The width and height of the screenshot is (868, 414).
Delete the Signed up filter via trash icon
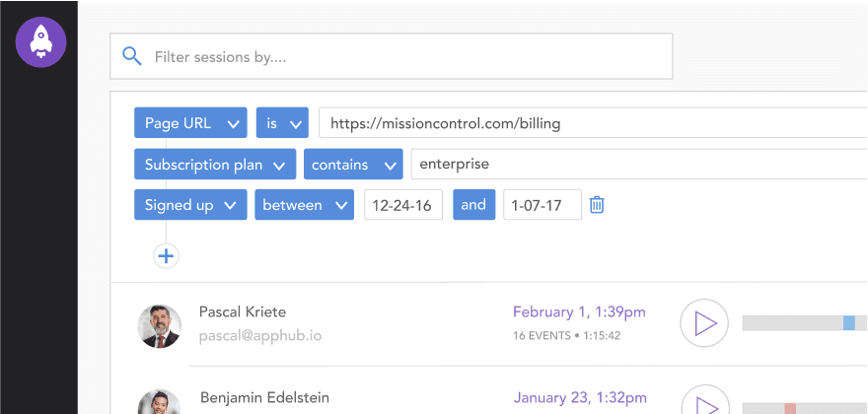(597, 205)
